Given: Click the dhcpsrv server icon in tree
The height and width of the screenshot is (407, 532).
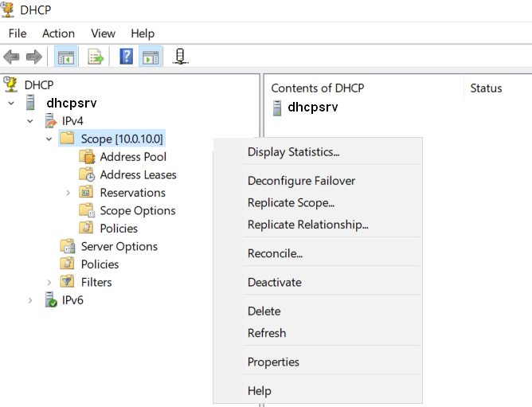Looking at the screenshot, I should pos(30,103).
